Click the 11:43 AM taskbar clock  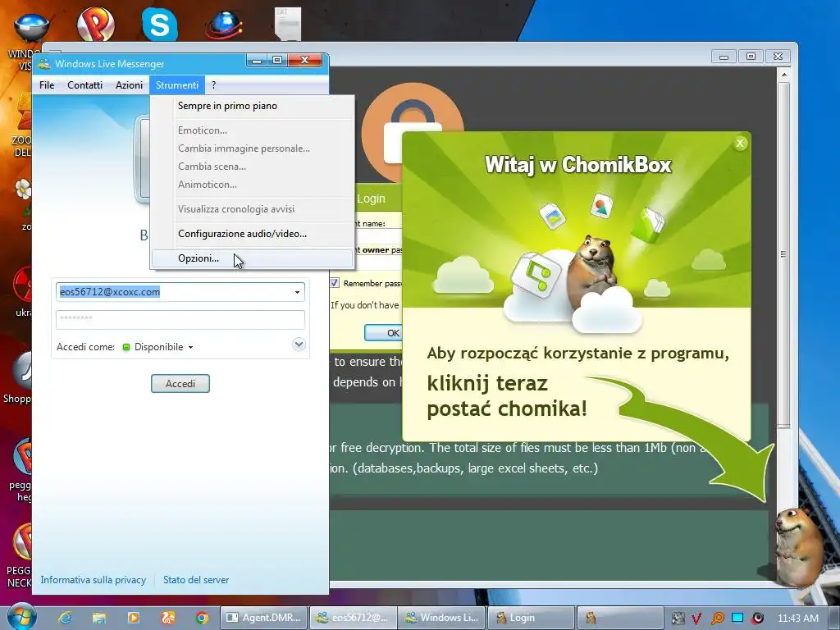point(797,619)
